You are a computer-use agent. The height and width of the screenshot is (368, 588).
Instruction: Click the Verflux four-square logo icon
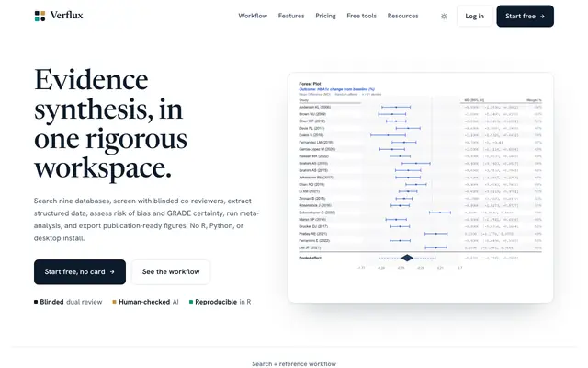point(40,16)
